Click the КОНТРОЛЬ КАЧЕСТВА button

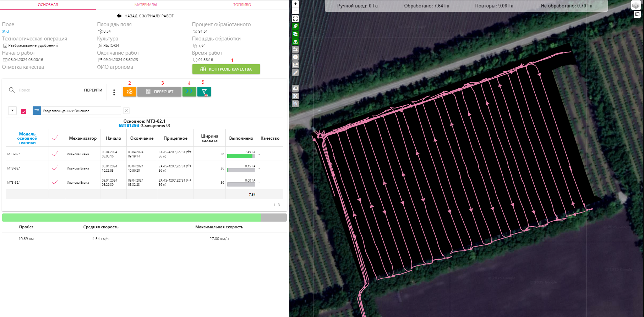(x=226, y=69)
